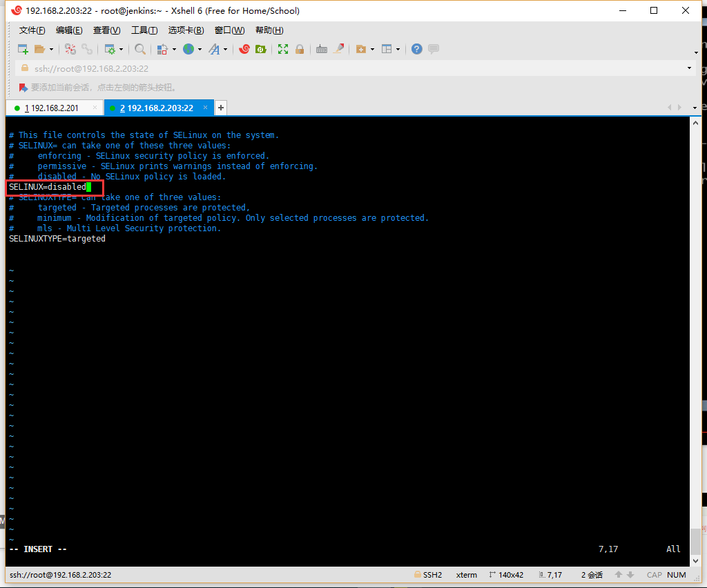Expand the layout dropdown arrow
The image size is (707, 588).
tap(398, 49)
